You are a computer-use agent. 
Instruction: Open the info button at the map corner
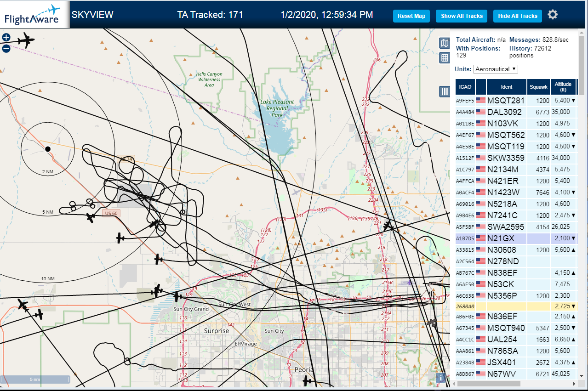pos(440,378)
